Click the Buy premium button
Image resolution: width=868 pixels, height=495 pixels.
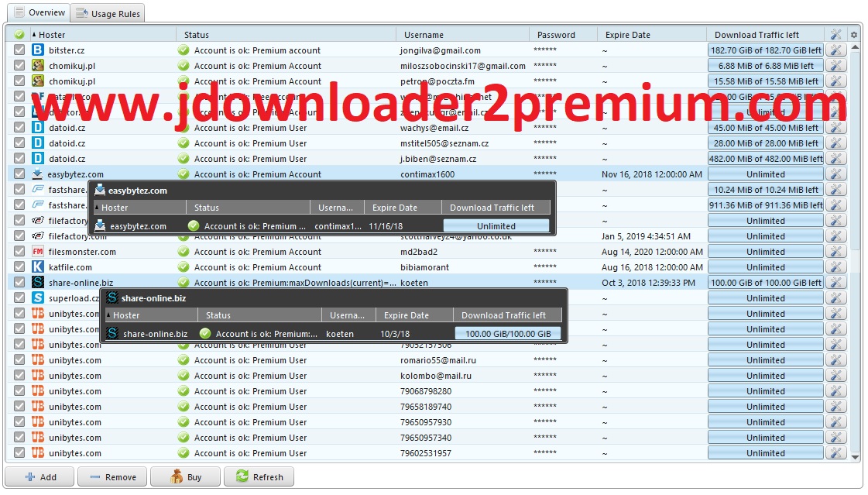(185, 476)
